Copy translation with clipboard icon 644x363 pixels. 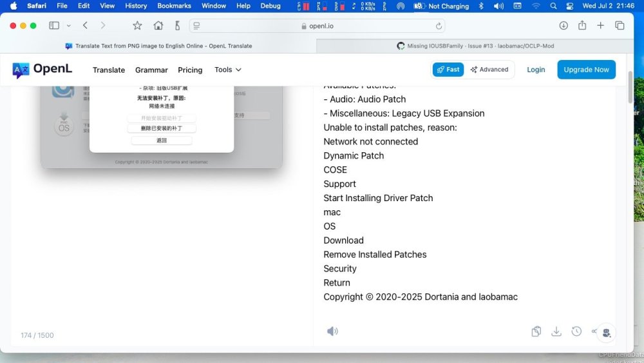tap(536, 331)
